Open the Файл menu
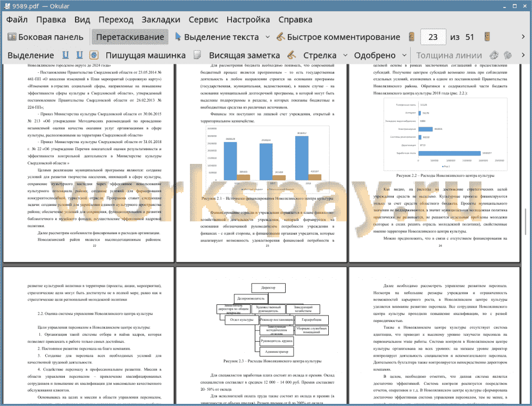 pos(17,20)
